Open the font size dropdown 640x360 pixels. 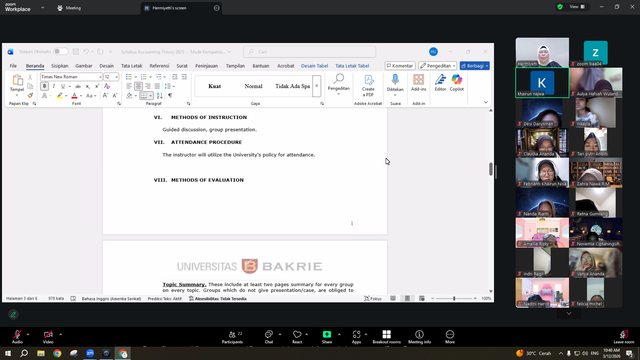tap(117, 77)
